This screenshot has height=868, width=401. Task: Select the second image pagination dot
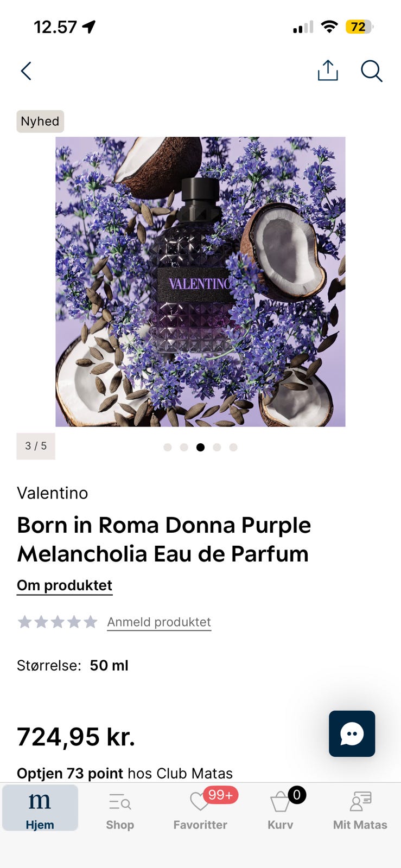click(x=184, y=447)
